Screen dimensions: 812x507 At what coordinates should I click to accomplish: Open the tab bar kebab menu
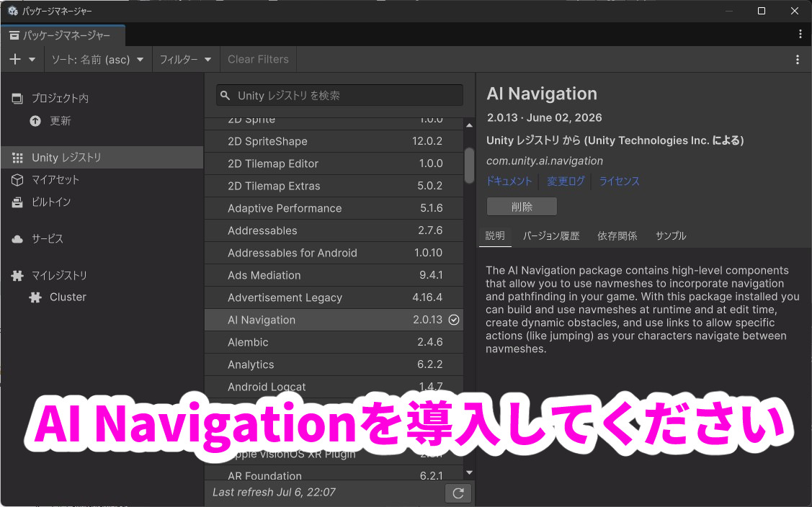pyautogui.click(x=800, y=34)
